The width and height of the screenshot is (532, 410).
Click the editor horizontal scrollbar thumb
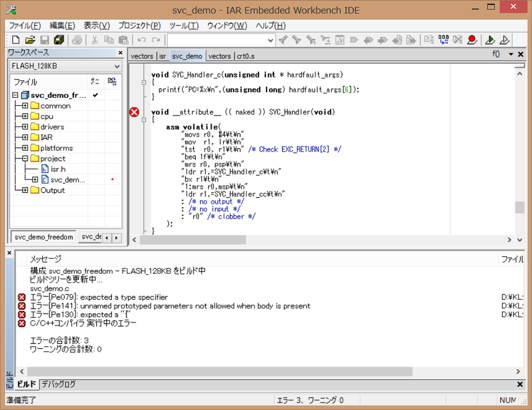[x=193, y=240]
